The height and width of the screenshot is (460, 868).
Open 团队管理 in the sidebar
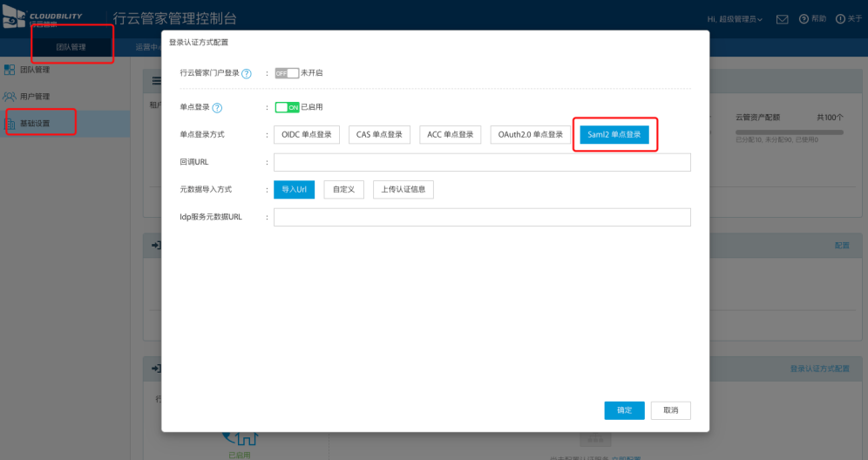coord(35,70)
